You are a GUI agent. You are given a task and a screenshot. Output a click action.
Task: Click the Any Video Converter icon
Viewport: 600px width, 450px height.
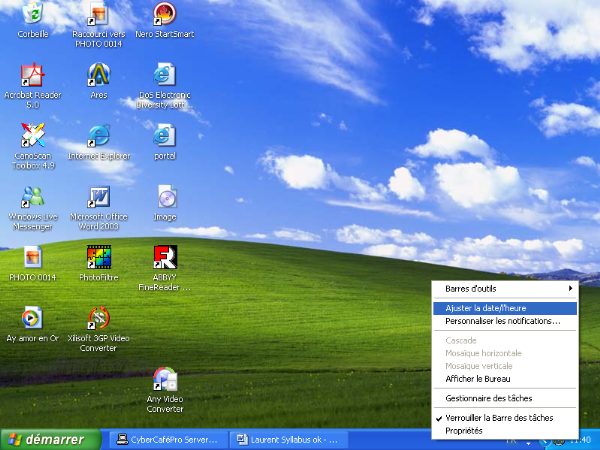(x=164, y=380)
